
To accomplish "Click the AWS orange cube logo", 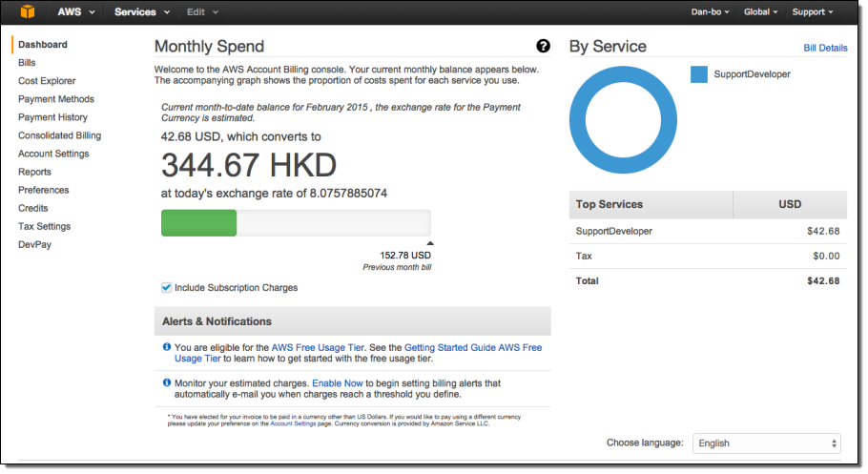I will click(x=27, y=11).
